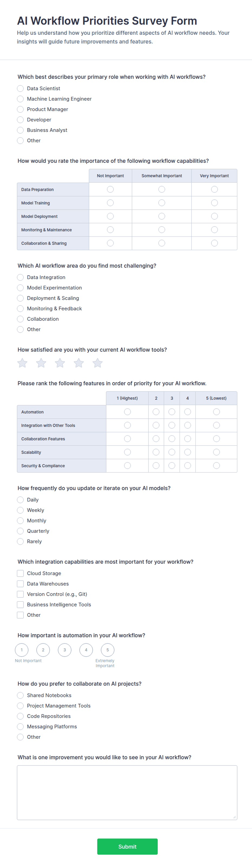Choose automation importance level 3
The width and height of the screenshot is (252, 868).
(x=65, y=650)
